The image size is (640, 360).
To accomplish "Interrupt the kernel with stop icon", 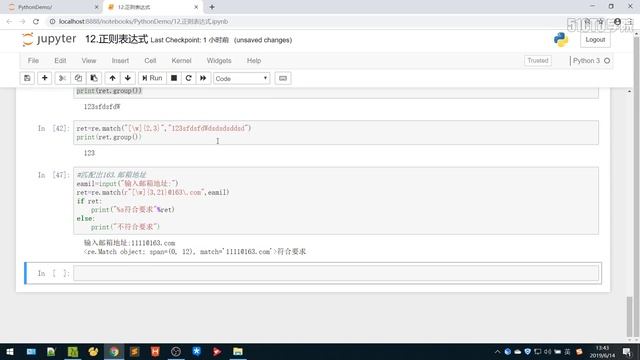I will [174, 78].
